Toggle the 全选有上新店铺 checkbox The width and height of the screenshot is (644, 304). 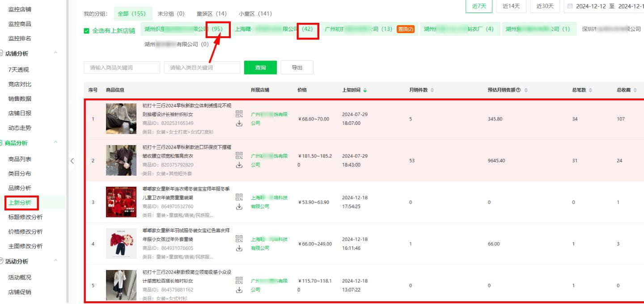[x=87, y=31]
